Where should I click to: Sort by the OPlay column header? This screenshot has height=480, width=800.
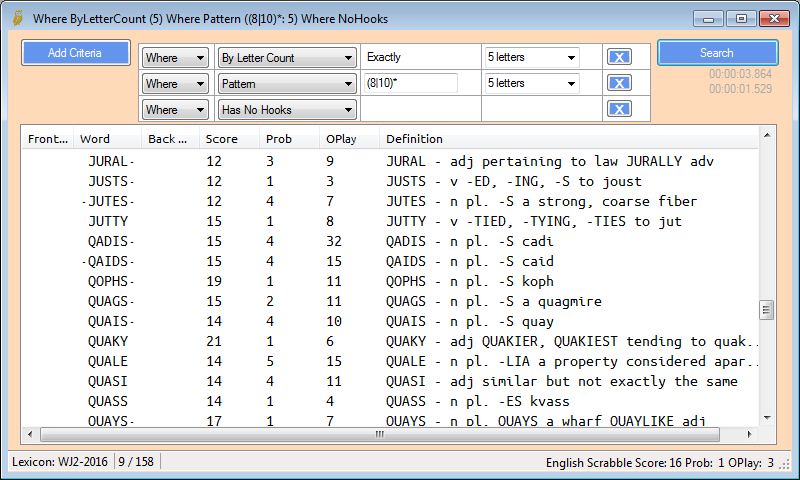click(x=349, y=139)
